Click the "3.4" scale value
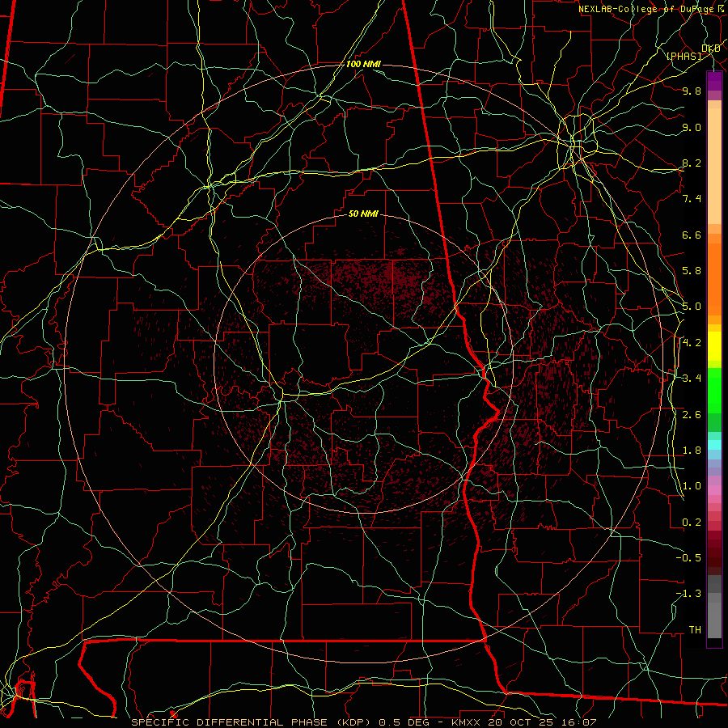The height and width of the screenshot is (728, 728). [x=692, y=379]
